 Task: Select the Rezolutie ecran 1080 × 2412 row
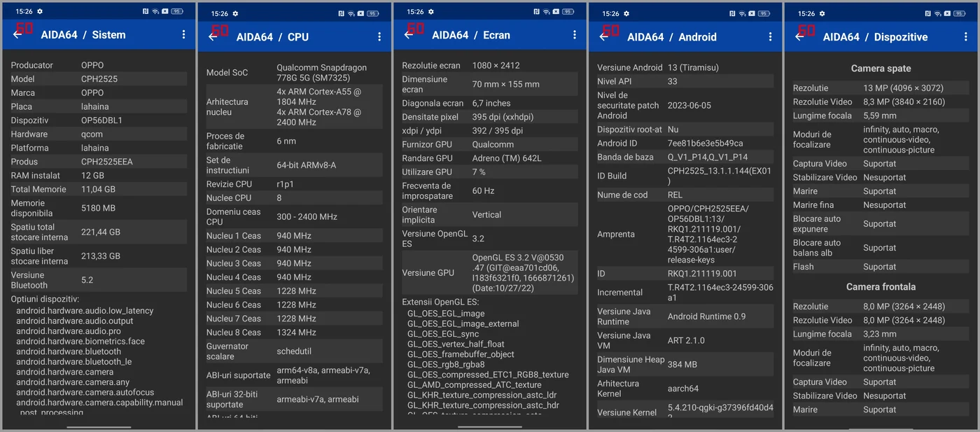[x=489, y=65]
